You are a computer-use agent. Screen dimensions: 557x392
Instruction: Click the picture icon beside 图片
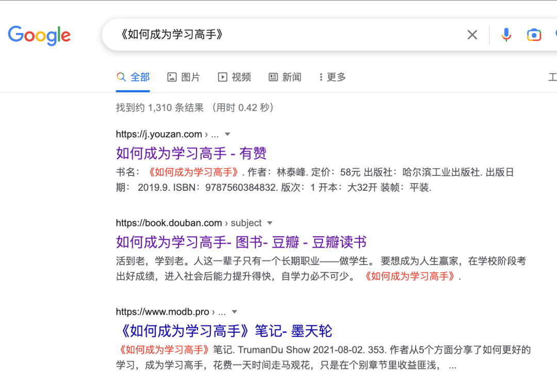click(172, 77)
